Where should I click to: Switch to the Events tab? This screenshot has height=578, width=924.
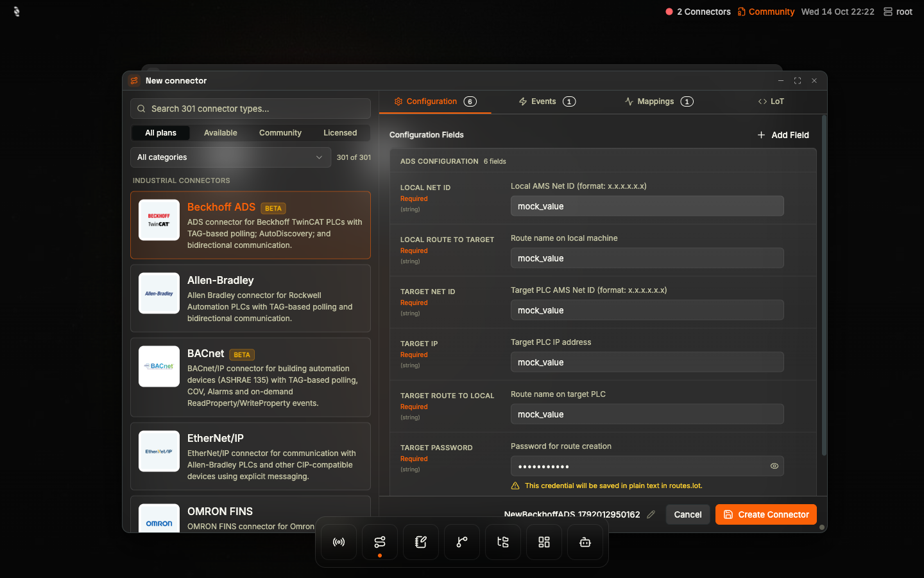[x=547, y=101]
